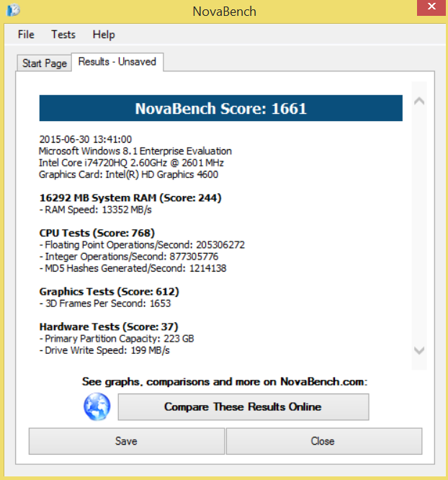Open the File menu
This screenshot has width=448, height=480.
(x=26, y=35)
